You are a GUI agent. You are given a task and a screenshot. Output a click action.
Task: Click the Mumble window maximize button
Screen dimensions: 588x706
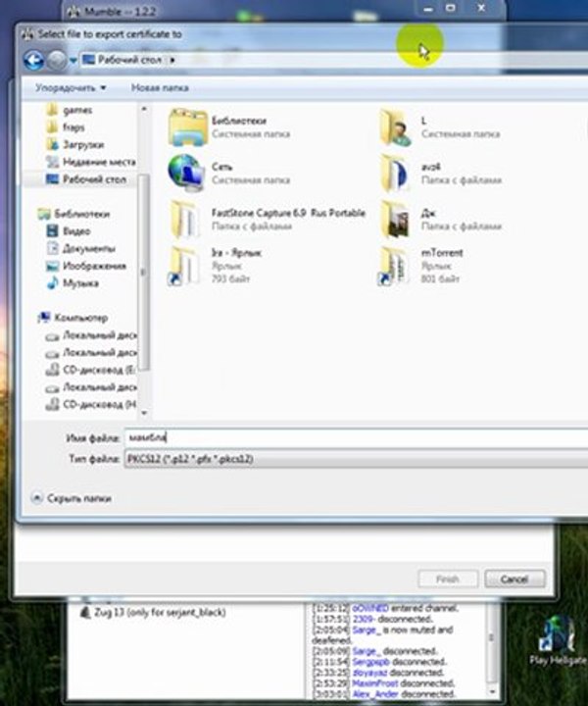[x=451, y=8]
